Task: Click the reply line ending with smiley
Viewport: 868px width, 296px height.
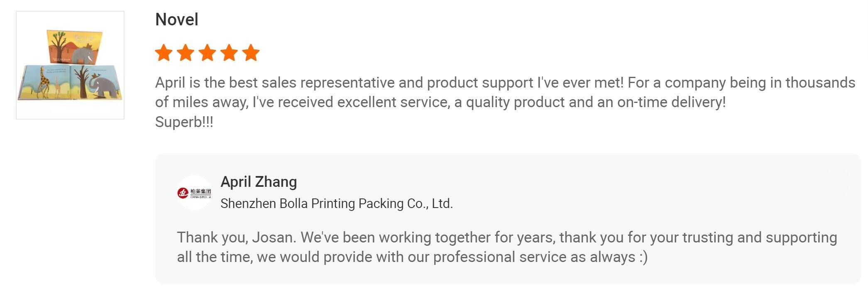Action: (412, 257)
